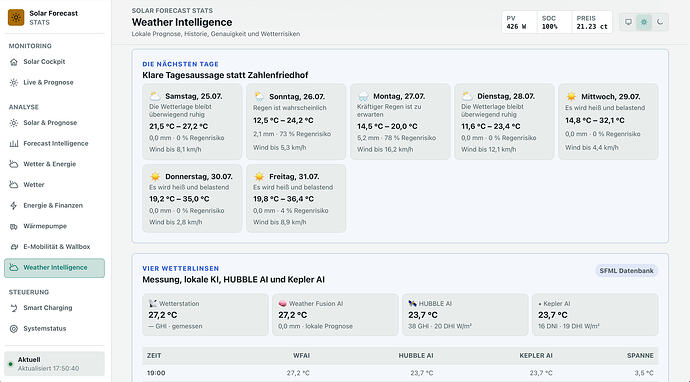
Task: Select the Wetterstation 27,2 °C lens card
Action: click(x=205, y=315)
